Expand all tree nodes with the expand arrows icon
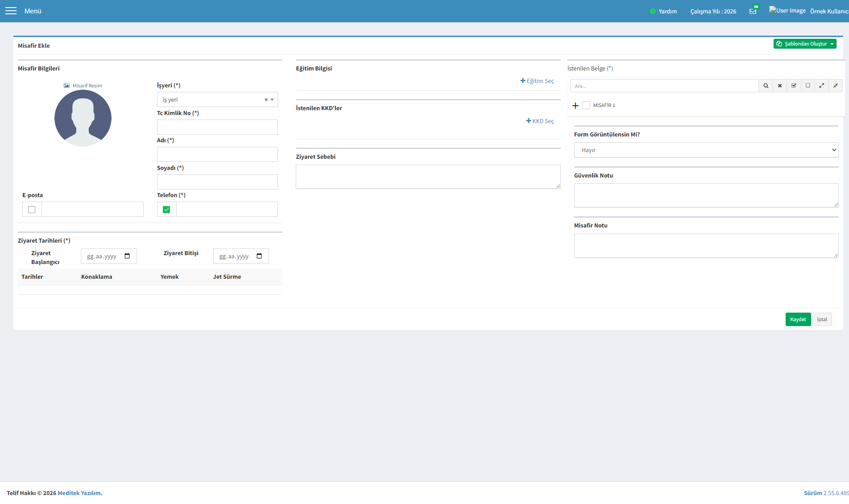 pos(822,86)
